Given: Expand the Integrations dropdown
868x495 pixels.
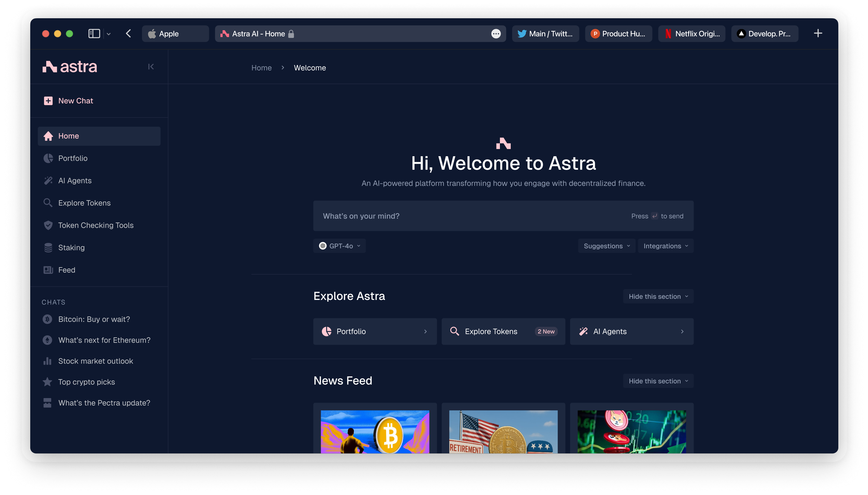Looking at the screenshot, I should click(665, 246).
